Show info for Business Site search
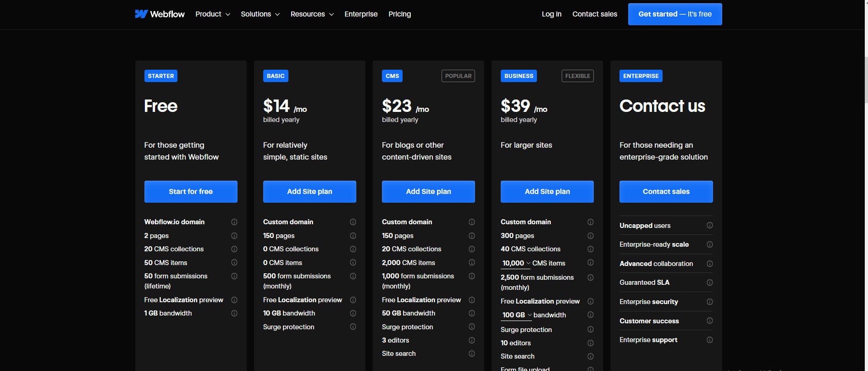868x371 pixels. [591, 356]
